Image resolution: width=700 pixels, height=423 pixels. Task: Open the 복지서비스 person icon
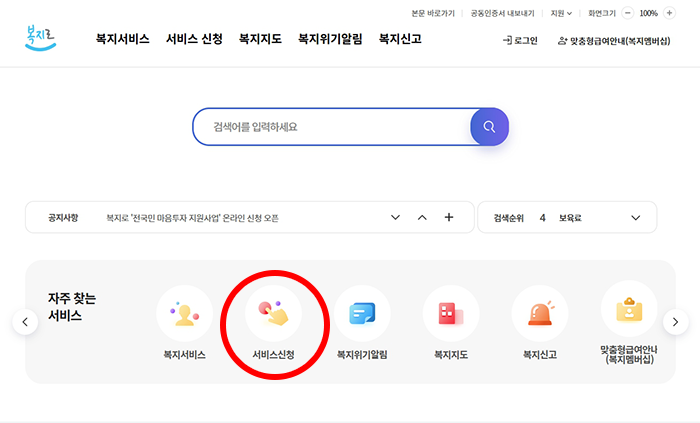tap(184, 313)
